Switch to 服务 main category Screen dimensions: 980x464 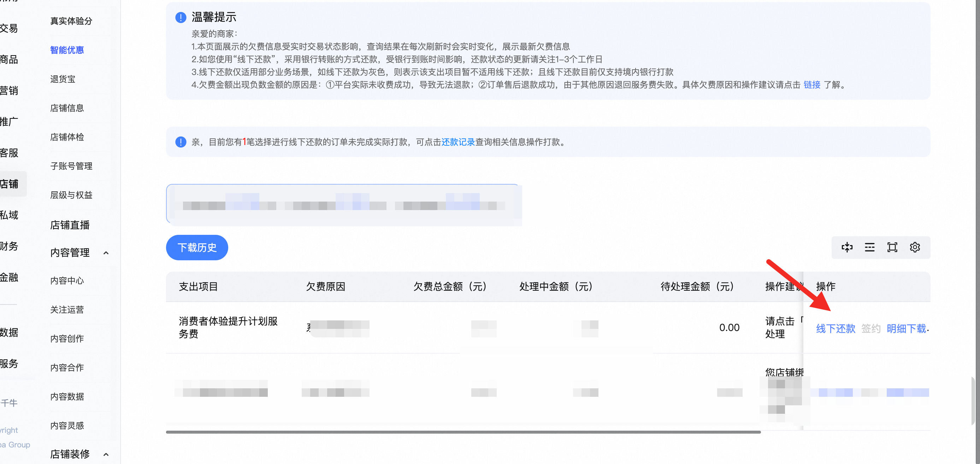click(x=9, y=364)
